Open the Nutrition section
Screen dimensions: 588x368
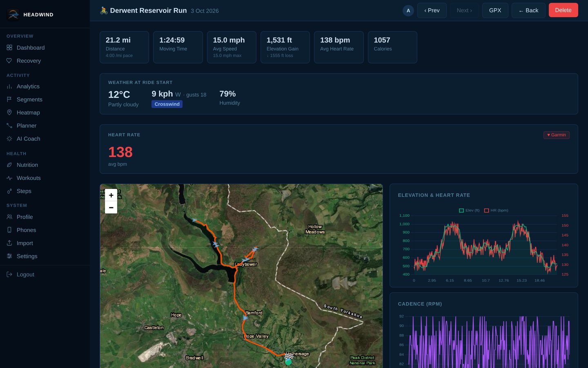pyautogui.click(x=45, y=165)
